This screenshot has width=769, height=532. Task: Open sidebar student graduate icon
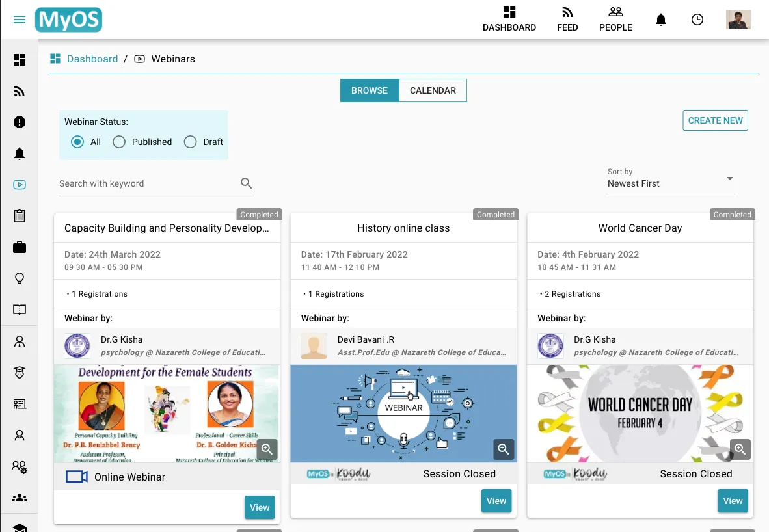click(20, 372)
